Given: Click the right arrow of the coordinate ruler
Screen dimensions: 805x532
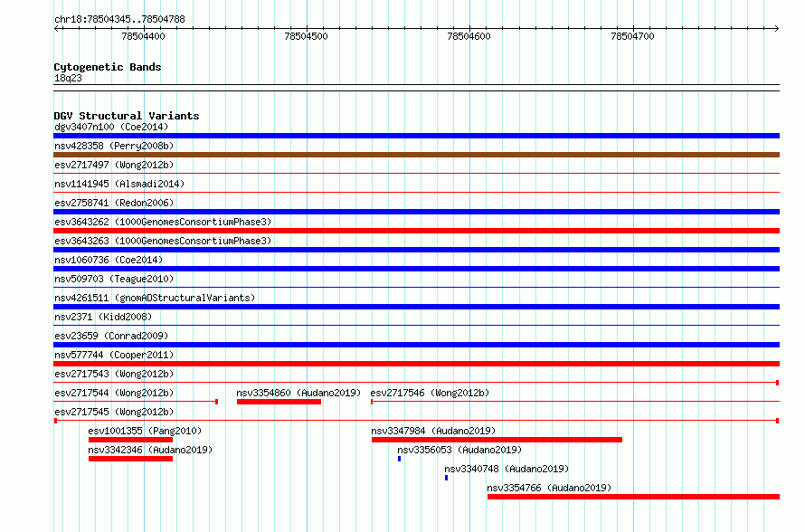Looking at the screenshot, I should [x=776, y=28].
